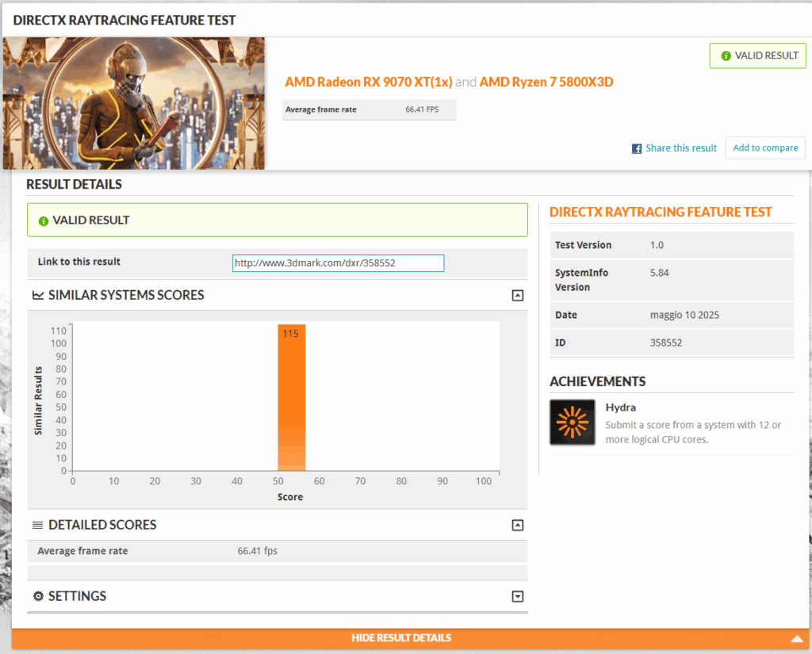
Task: Select the result link URL field
Action: [x=338, y=263]
